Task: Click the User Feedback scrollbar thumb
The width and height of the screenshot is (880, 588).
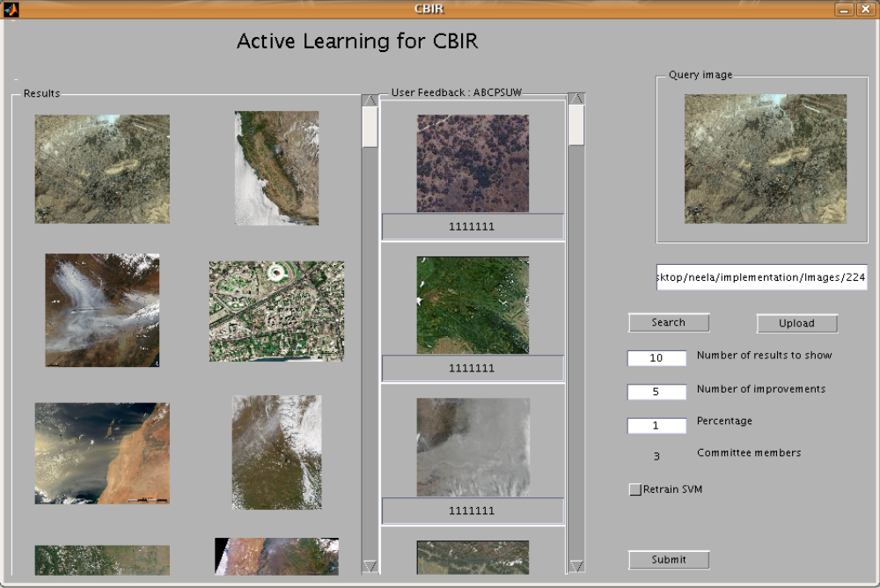Action: click(x=576, y=125)
